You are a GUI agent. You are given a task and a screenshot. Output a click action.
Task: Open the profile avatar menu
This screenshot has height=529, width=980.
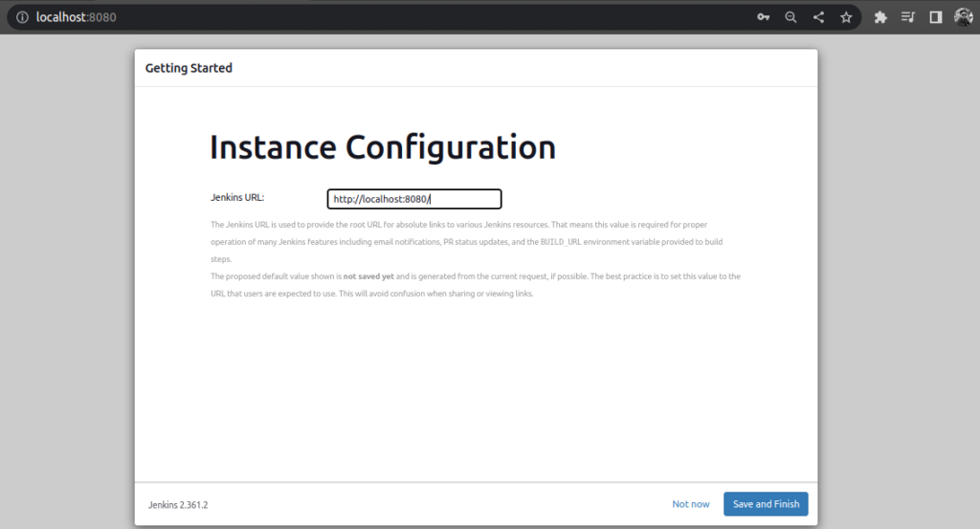point(963,17)
